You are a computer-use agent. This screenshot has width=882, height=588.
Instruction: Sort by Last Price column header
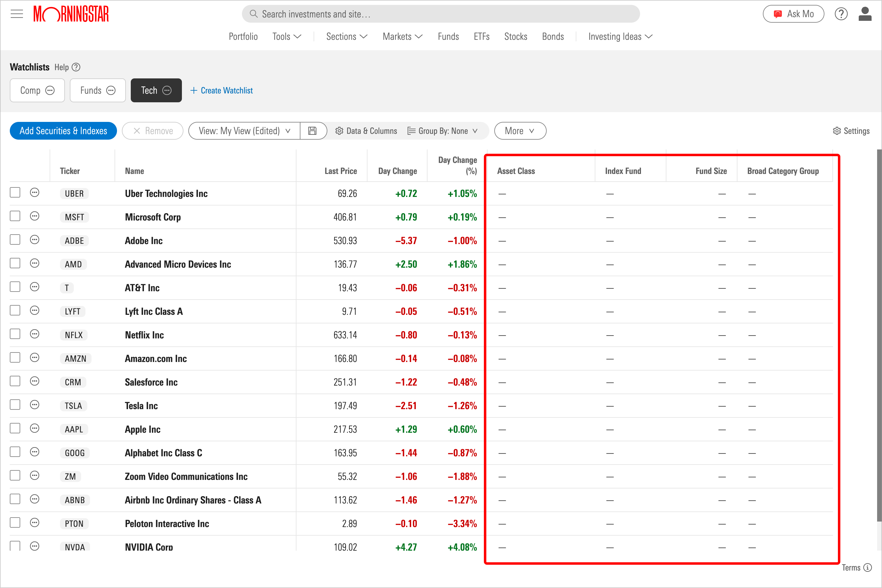(x=341, y=171)
